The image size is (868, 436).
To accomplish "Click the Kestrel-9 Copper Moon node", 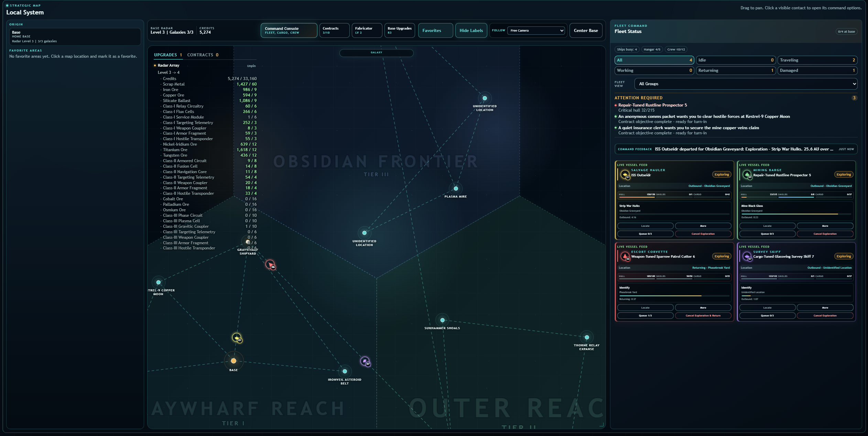I will pos(158,282).
